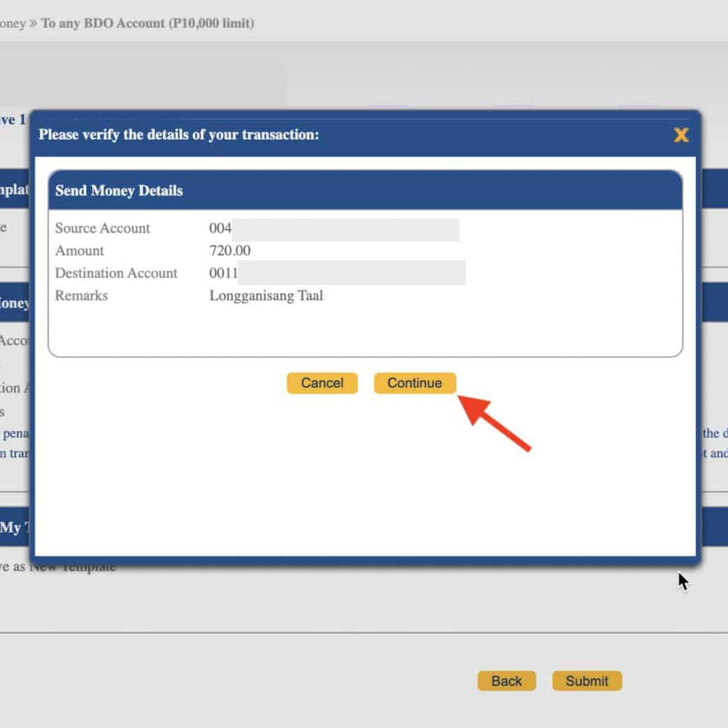728x728 pixels.
Task: Select the Source Account label
Action: (x=103, y=228)
